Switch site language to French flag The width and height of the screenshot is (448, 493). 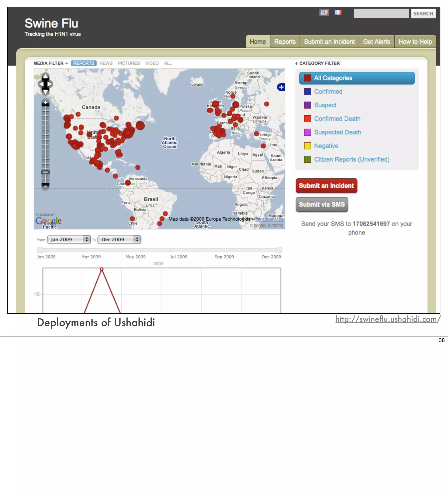tap(338, 12)
